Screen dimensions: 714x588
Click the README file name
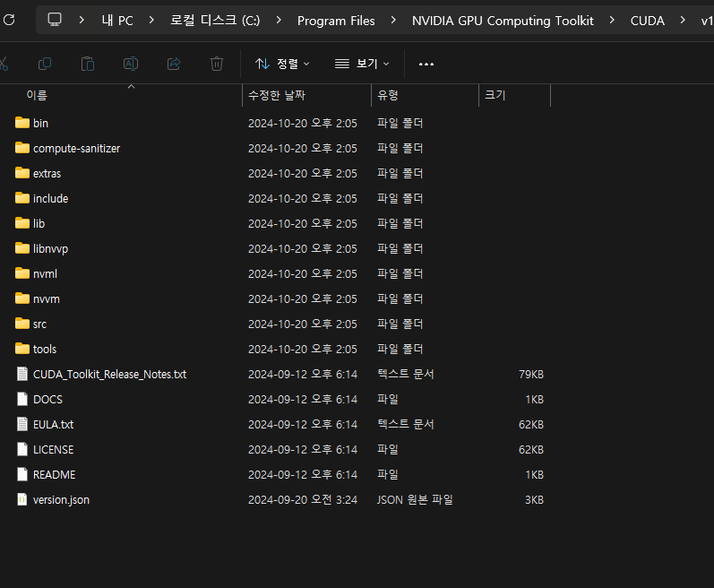(x=54, y=474)
